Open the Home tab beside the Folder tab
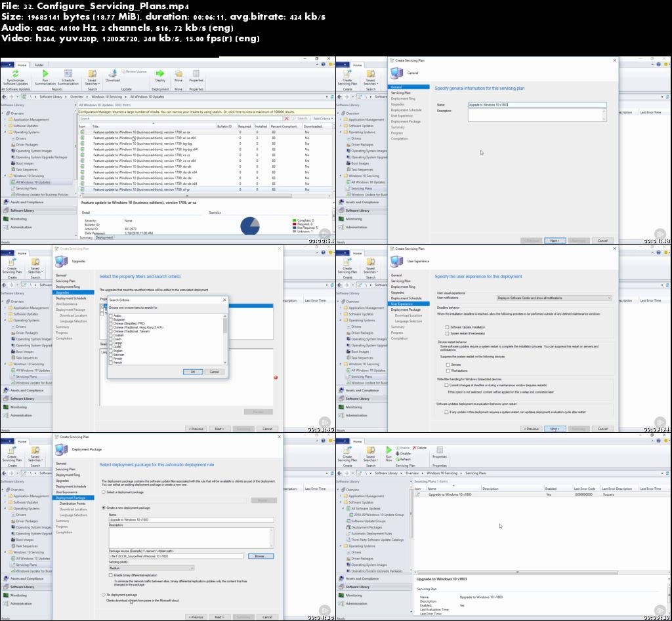Image resolution: width=672 pixels, height=621 pixels. coord(22,65)
